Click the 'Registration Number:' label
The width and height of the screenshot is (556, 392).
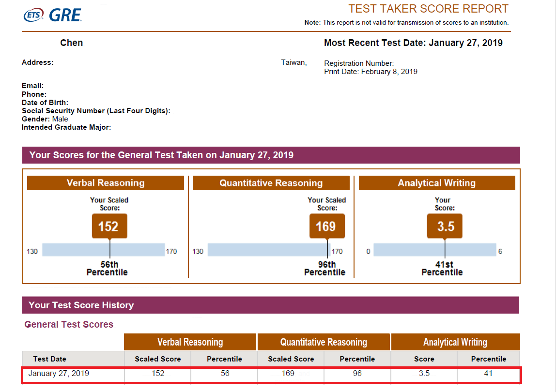[x=359, y=63]
